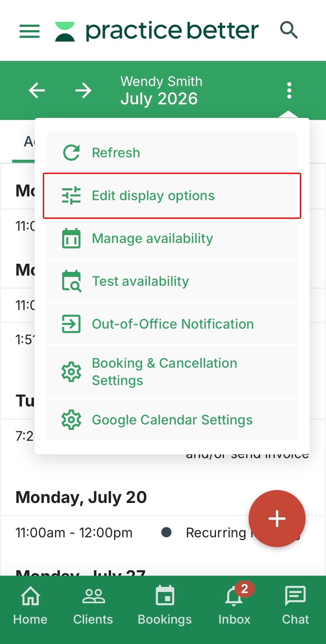326x644 pixels.
Task: Open Google Calendar Settings
Action: (x=172, y=420)
